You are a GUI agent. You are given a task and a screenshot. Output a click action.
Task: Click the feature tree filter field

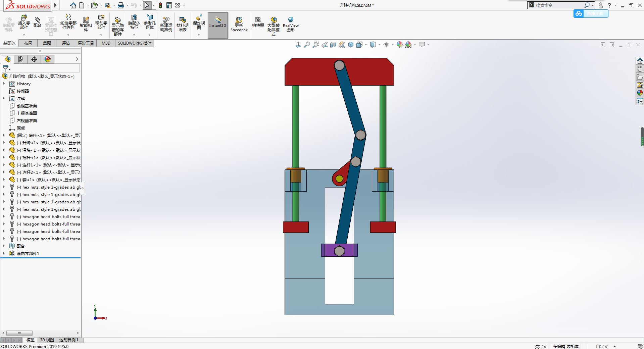41,68
